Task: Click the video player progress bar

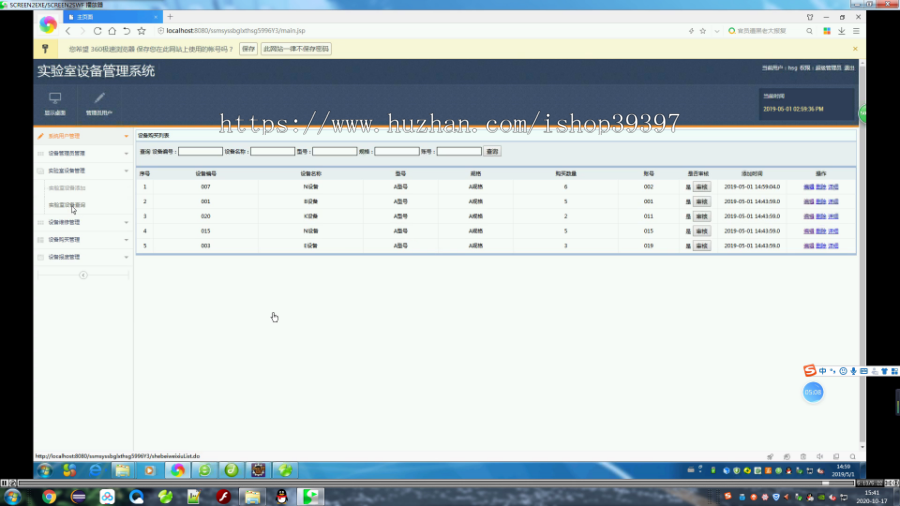Action: (436, 483)
